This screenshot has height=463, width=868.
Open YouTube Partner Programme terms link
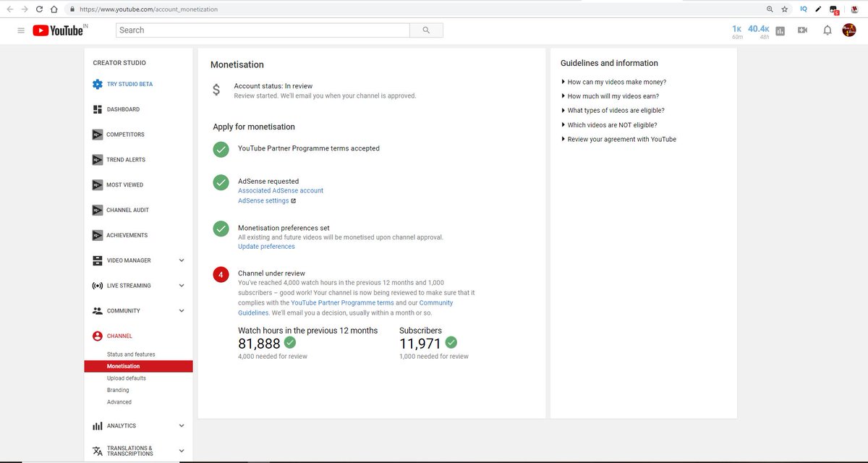click(x=342, y=303)
